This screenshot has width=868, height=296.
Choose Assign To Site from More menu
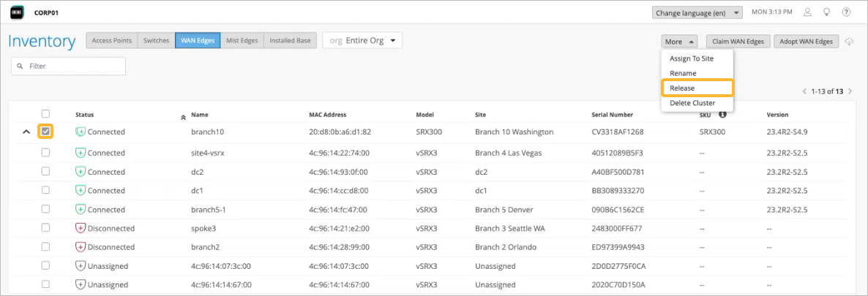[697, 58]
